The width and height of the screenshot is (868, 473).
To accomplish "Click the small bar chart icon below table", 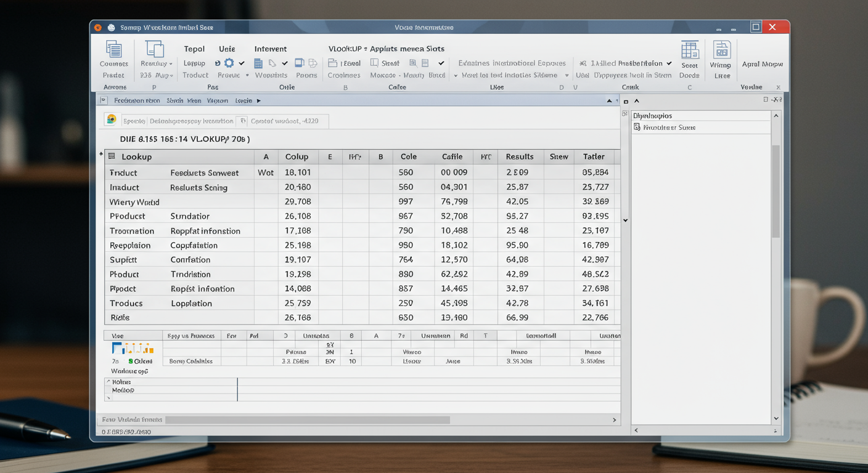I will coord(132,349).
